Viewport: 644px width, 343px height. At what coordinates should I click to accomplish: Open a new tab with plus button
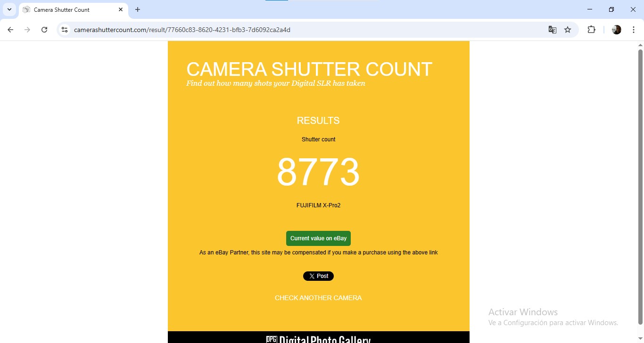click(x=138, y=9)
